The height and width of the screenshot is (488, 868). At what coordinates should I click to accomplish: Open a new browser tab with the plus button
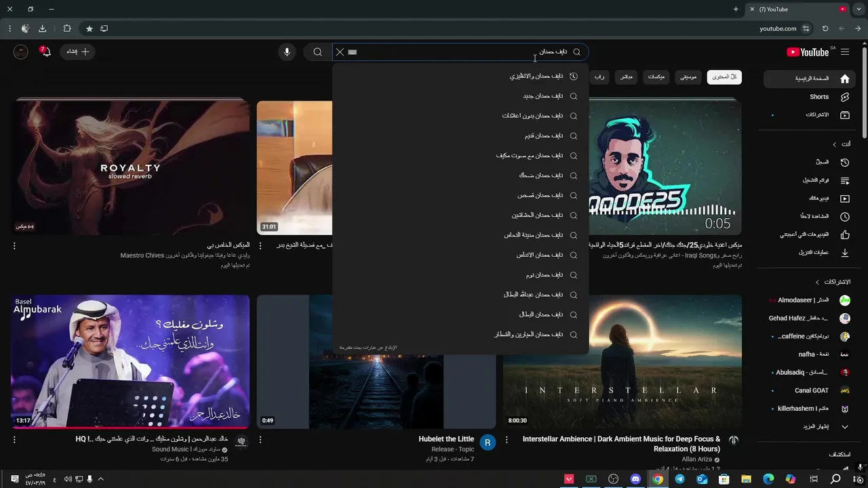coord(736,9)
